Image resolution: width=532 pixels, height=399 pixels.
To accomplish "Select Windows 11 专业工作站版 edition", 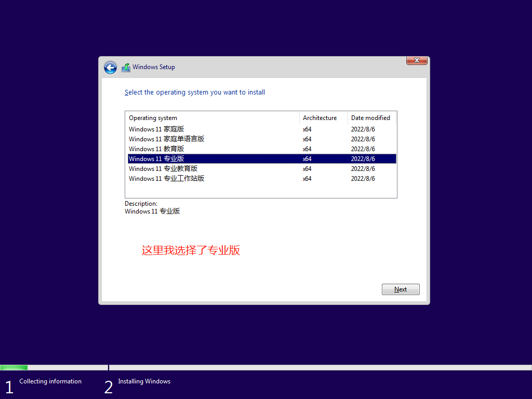I will 166,178.
